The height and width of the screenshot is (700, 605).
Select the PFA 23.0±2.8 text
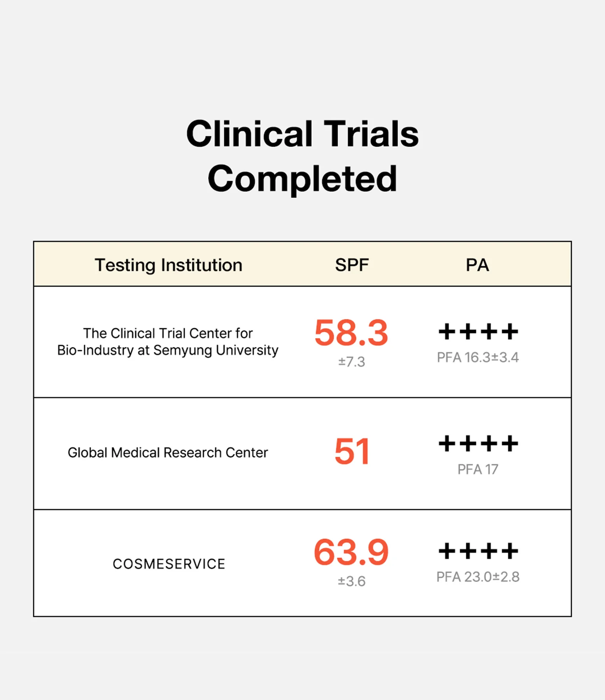point(478,577)
